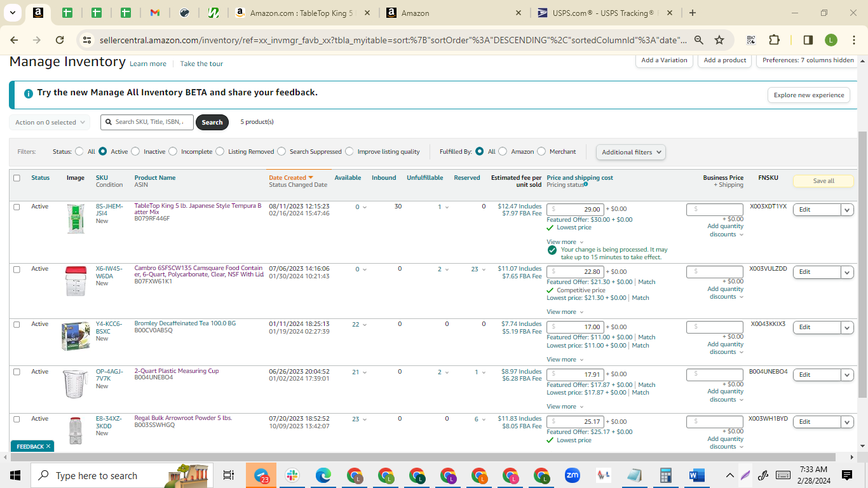868x488 pixels.
Task: Expand Add quantity discounts for Measuring Cup row
Action: [726, 395]
